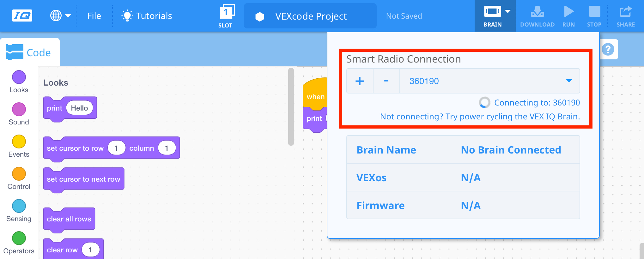Click the Connecting to: 360190 status
The width and height of the screenshot is (644, 259).
coord(537,103)
